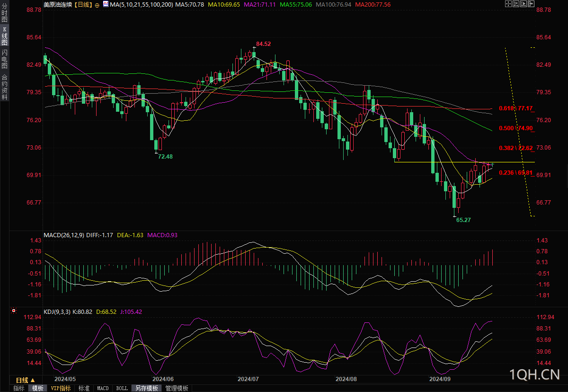
Task: Open the MA indicator chart icon
Action: point(106,4)
